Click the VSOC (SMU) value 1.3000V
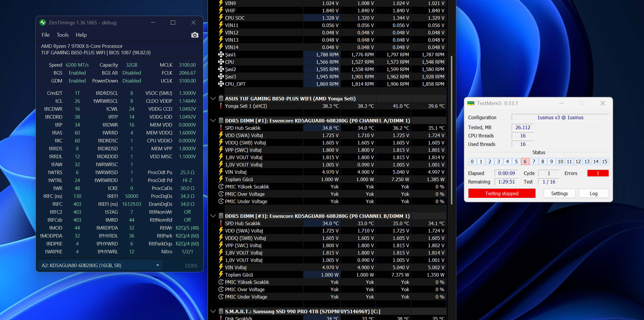The width and height of the screenshot is (644, 320). 187,93
